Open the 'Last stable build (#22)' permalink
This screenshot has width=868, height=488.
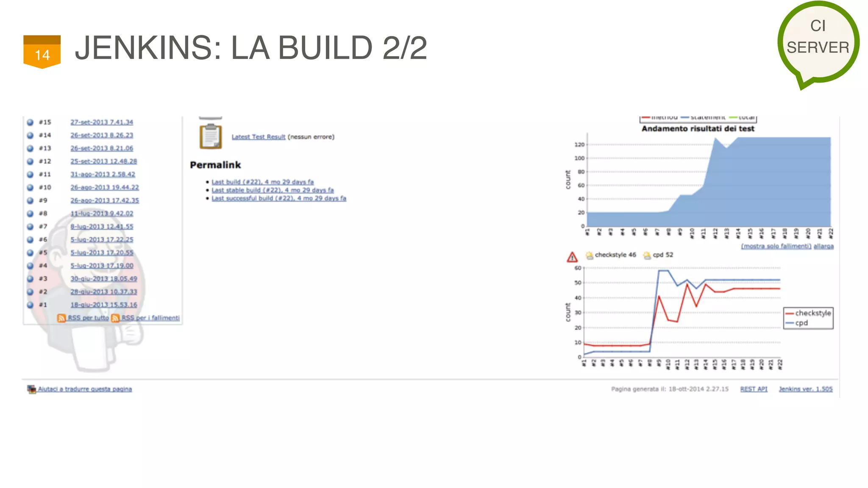[273, 190]
